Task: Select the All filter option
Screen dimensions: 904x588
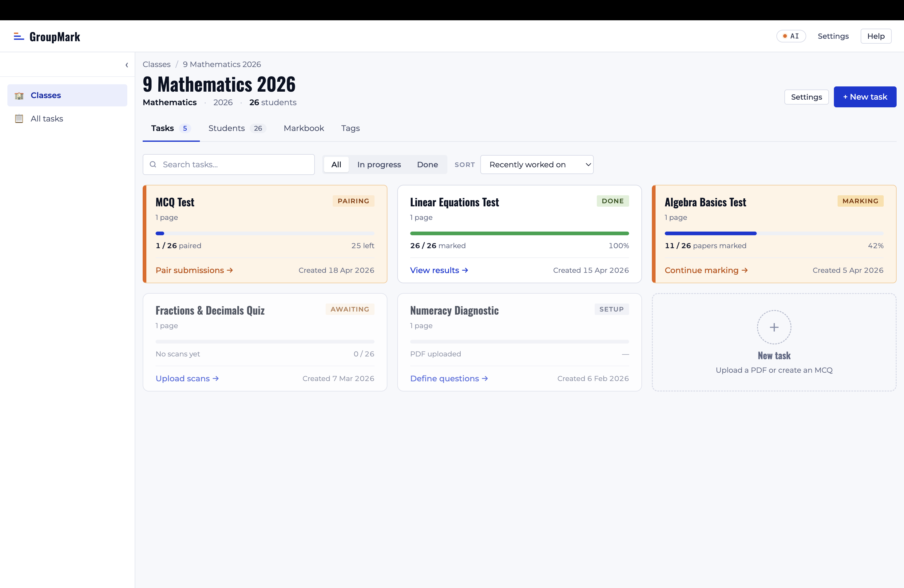Action: click(336, 164)
